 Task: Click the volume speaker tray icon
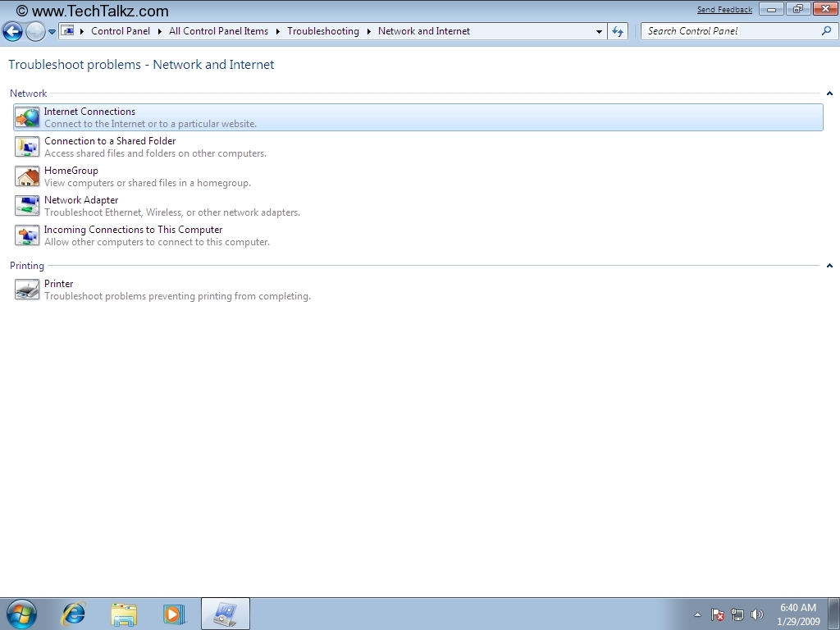coord(756,614)
